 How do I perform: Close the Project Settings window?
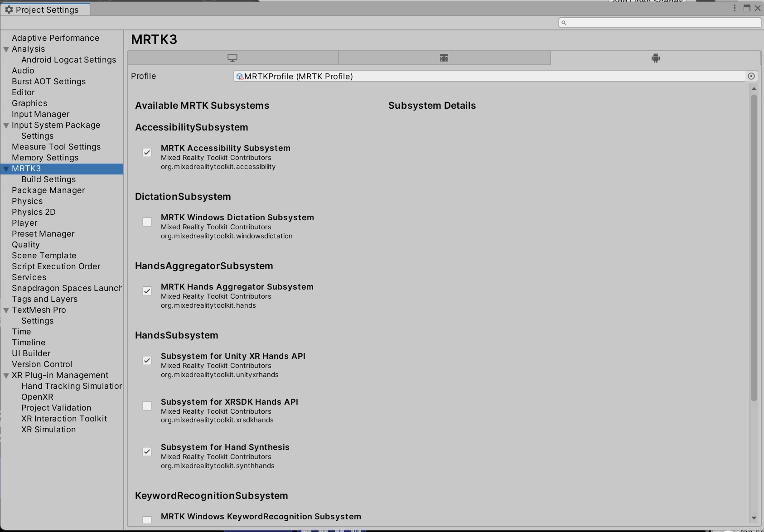tap(758, 8)
